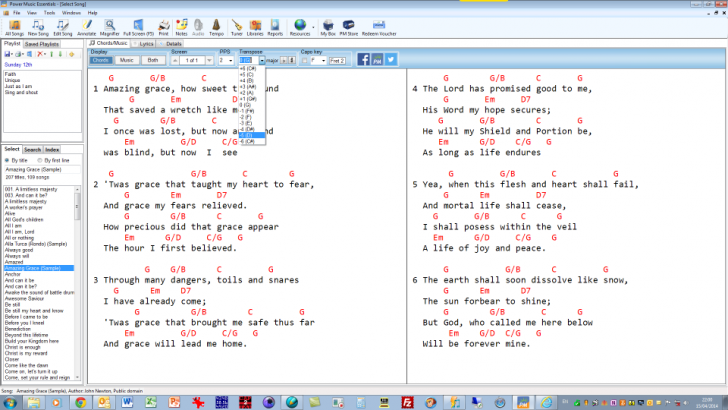Open the Capo key F dropdown
This screenshot has width=728, height=410.
coord(323,60)
